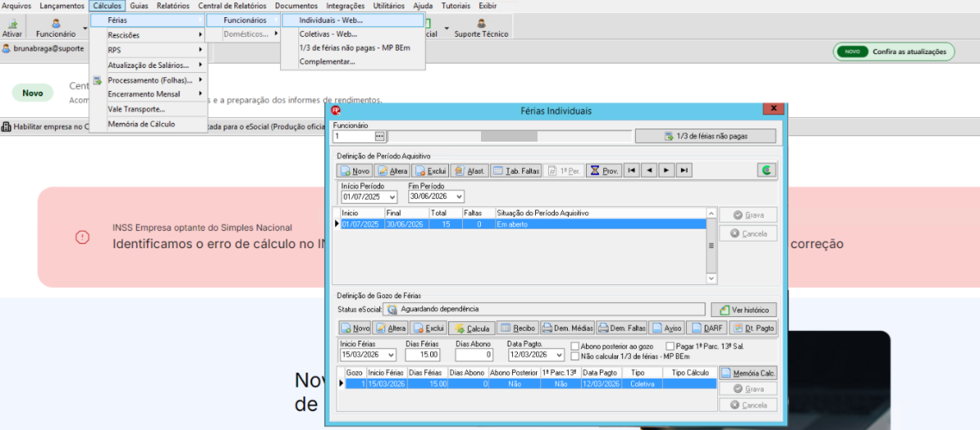Expand RPS submenu

[x=147, y=50]
